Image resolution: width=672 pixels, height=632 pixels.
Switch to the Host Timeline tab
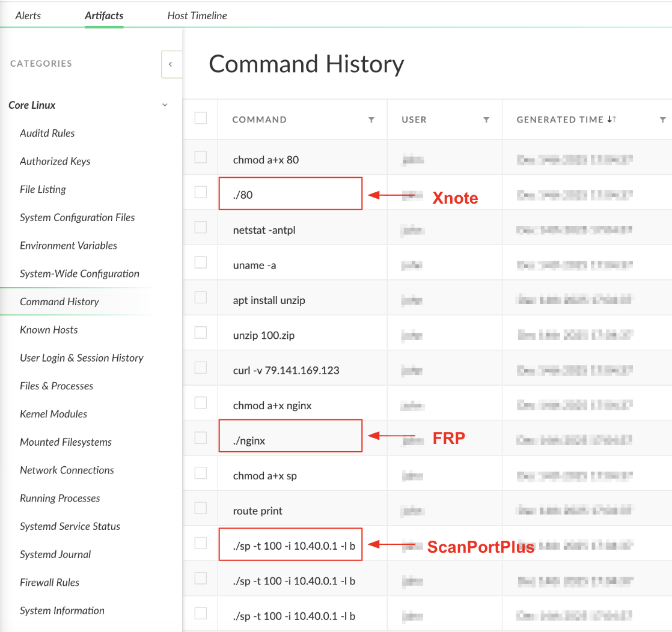pos(197,16)
